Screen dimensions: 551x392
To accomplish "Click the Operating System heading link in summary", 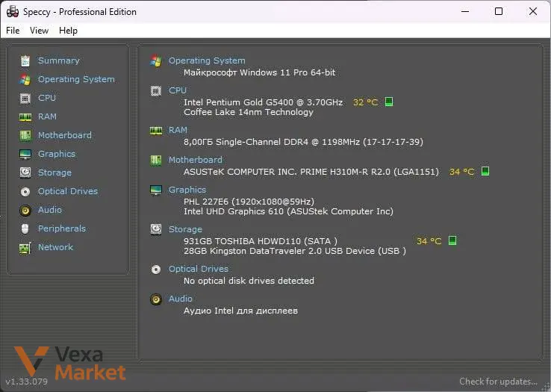I will pos(207,60).
